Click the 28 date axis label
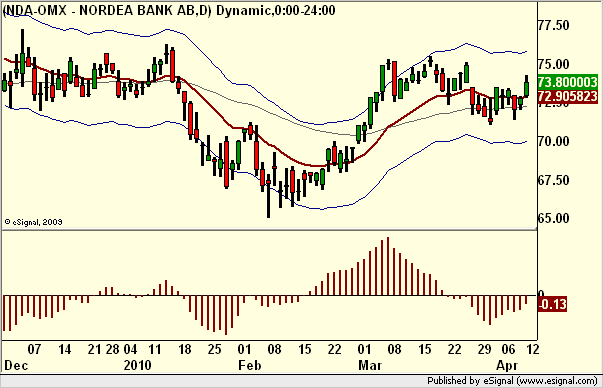This screenshot has height=388, width=603. (x=113, y=349)
